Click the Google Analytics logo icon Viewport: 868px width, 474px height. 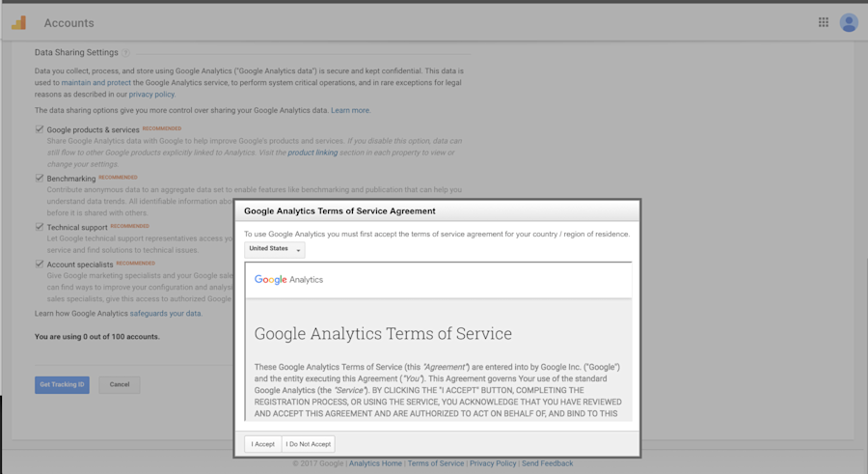point(19,23)
